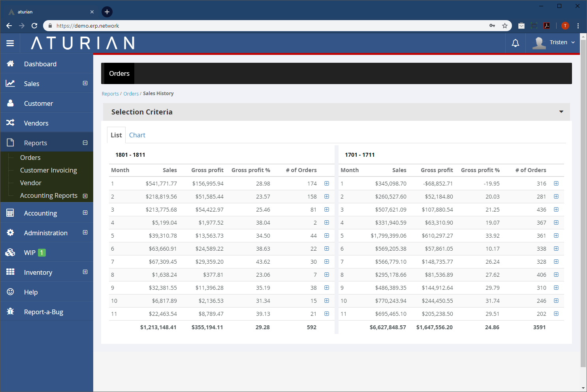Reload the page in browser
587x392 pixels.
(x=34, y=26)
